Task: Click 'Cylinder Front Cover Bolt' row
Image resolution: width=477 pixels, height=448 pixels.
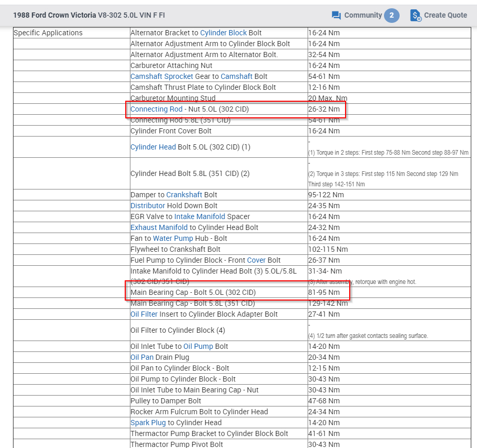Action: tap(171, 131)
